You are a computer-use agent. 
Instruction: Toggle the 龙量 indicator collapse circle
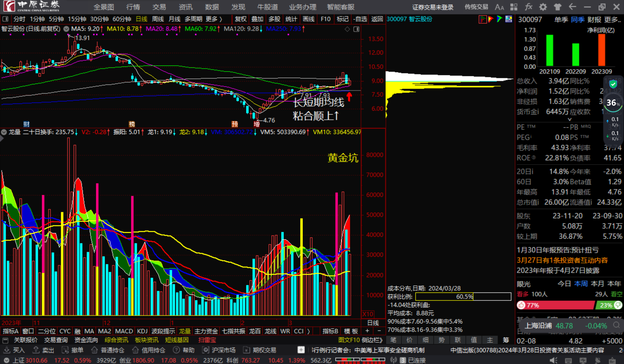[x=4, y=132]
